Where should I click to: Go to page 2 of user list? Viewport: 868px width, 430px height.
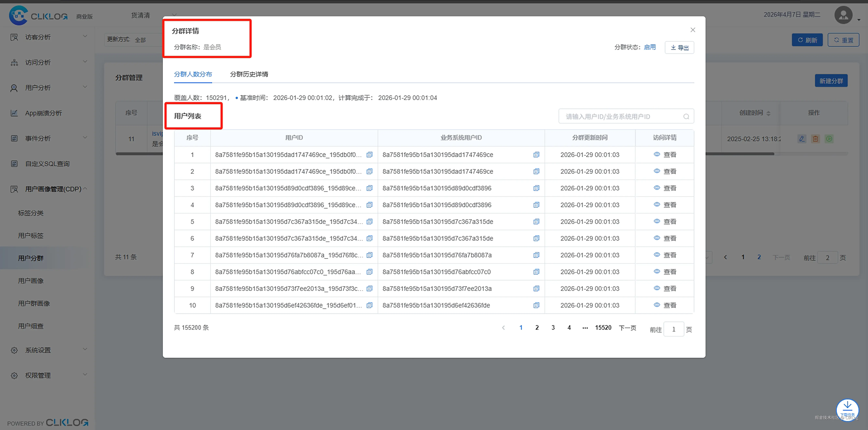(x=537, y=328)
